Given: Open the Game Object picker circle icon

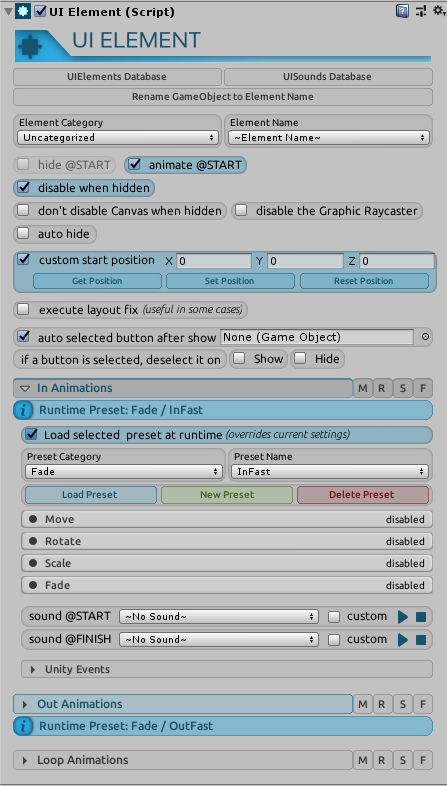Looking at the screenshot, I should click(x=425, y=337).
